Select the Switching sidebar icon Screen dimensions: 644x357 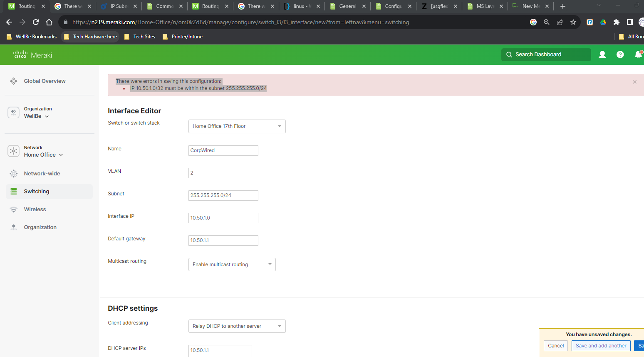click(x=14, y=191)
